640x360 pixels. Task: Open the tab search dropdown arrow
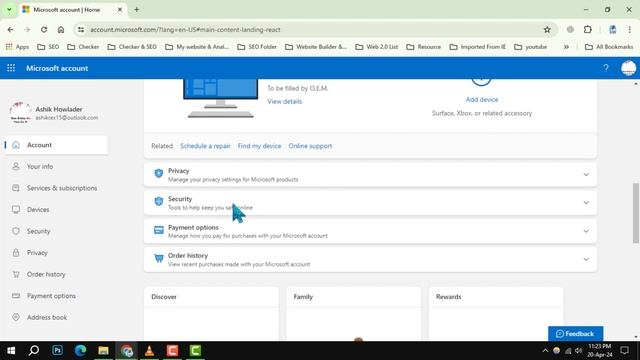pyautogui.click(x=9, y=9)
